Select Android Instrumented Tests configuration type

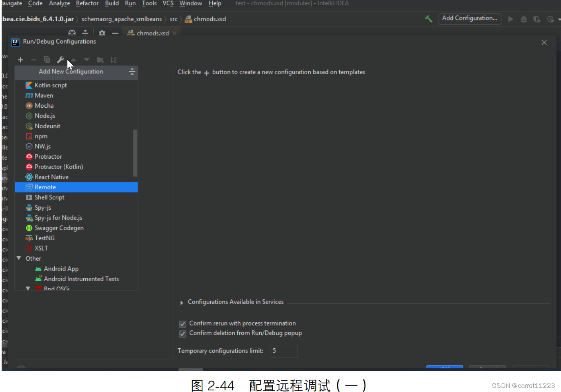[x=76, y=279]
